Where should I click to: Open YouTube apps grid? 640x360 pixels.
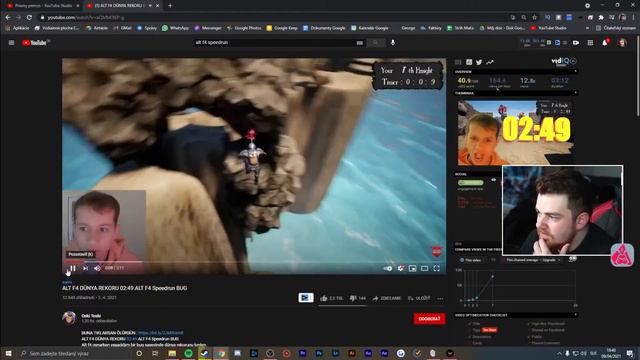tap(590, 42)
